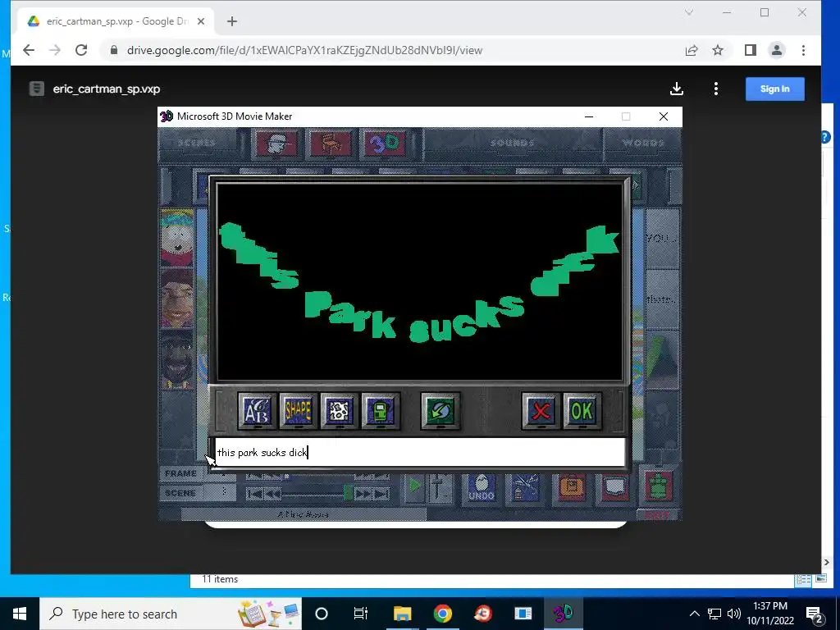Image resolution: width=840 pixels, height=630 pixels.
Task: Open Chrome's three-dot menu
Action: click(x=803, y=50)
